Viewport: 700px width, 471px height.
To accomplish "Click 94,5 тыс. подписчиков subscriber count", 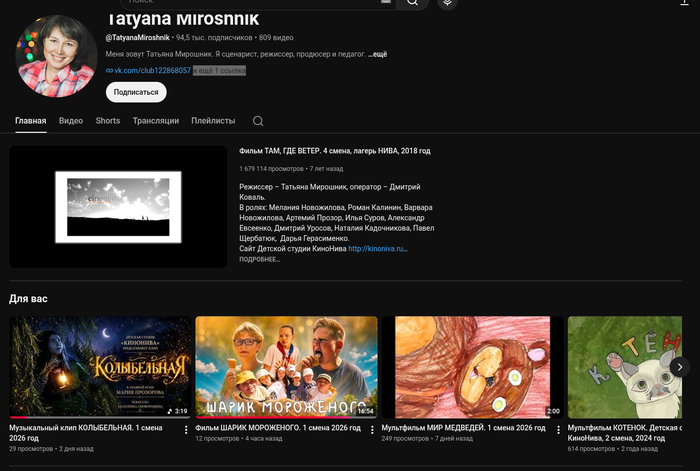I will [214, 38].
